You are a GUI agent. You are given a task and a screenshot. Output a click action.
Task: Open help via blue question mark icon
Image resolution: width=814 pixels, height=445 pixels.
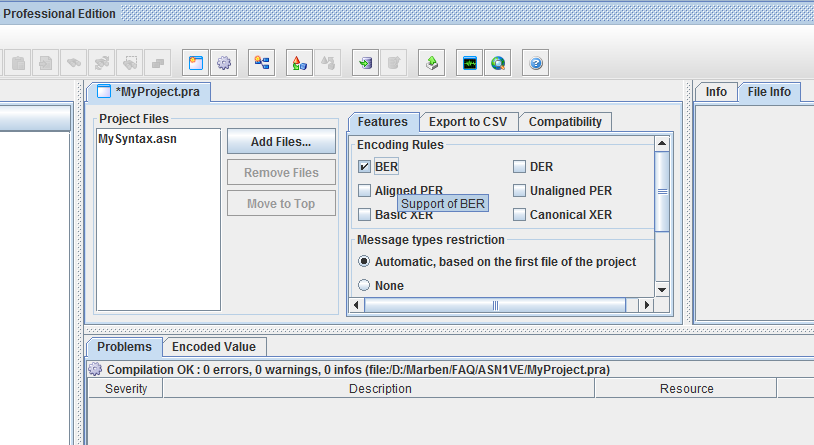point(536,63)
